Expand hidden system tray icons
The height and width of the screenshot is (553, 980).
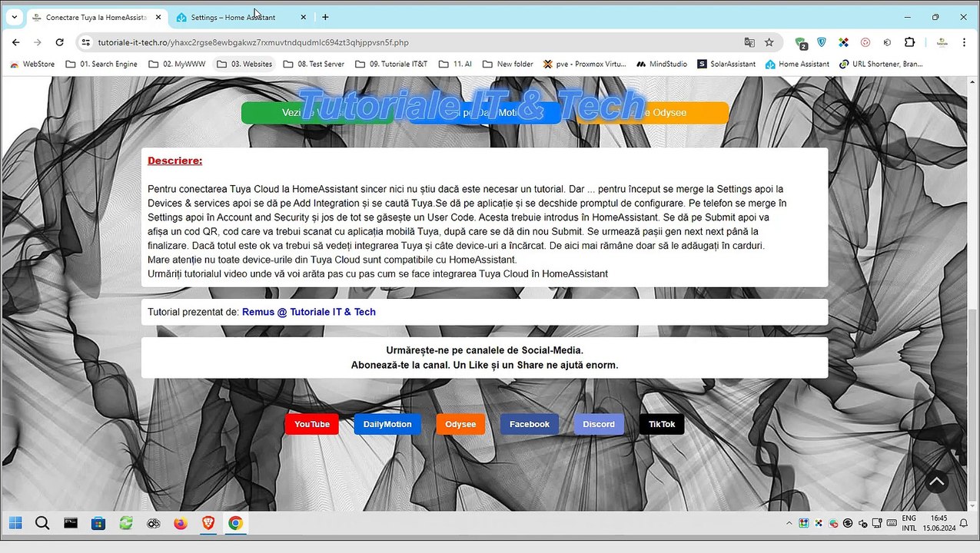tap(789, 523)
